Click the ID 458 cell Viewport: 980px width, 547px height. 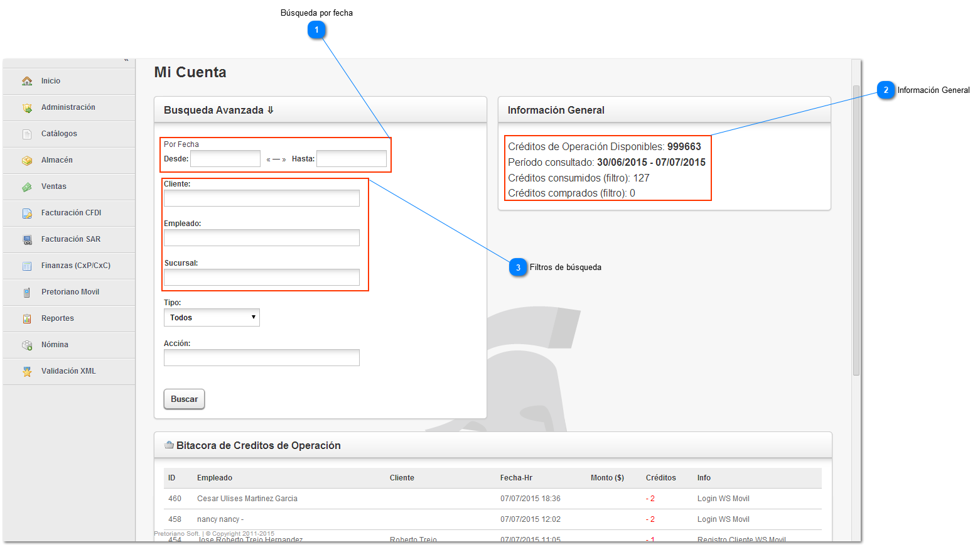coord(175,519)
